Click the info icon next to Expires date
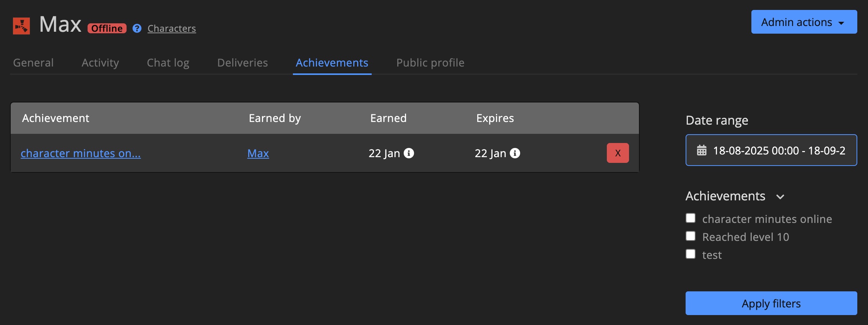 (515, 153)
